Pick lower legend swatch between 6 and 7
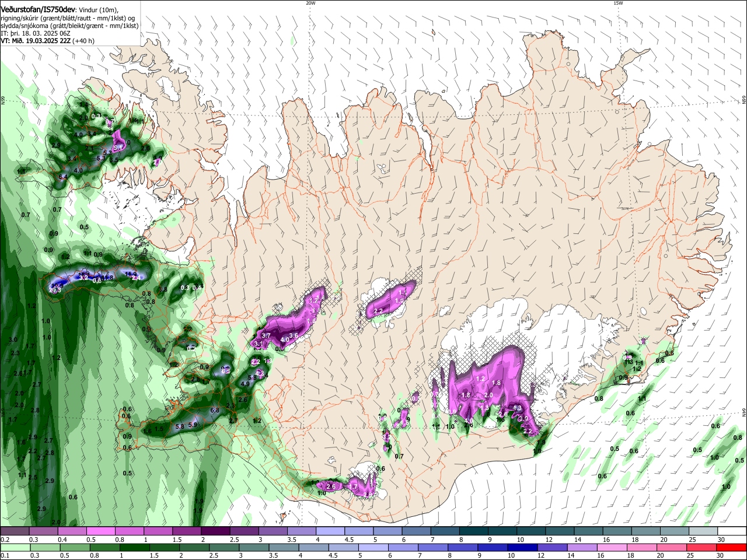 pos(403,547)
